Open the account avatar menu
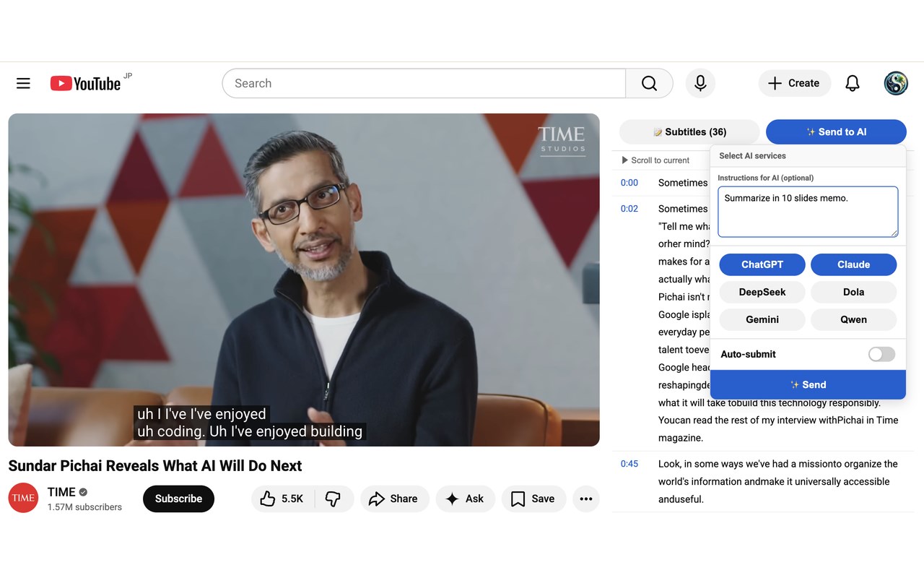924x578 pixels. pyautogui.click(x=896, y=83)
